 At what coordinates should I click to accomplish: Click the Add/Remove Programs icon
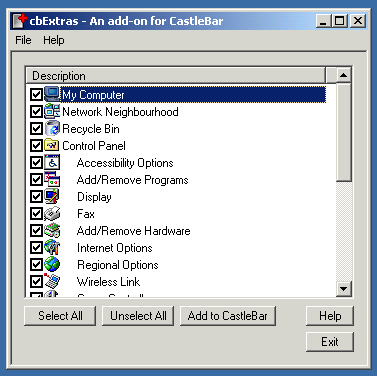[x=52, y=179]
